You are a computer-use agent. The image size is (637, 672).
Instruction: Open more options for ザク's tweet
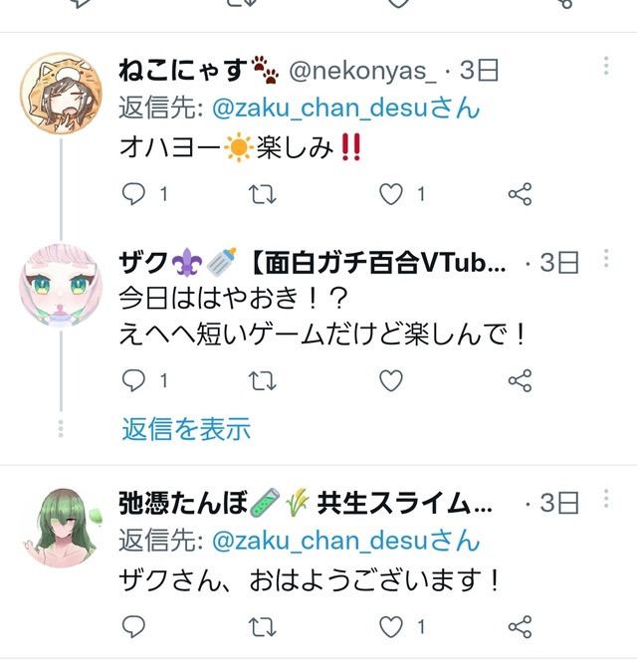(606, 259)
